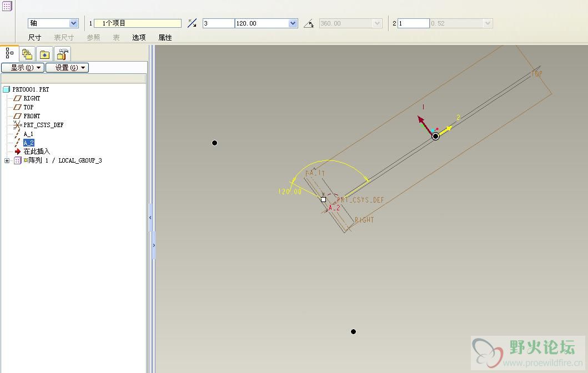This screenshot has height=373, width=588.
Task: Select FRONT datum plane in tree
Action: click(32, 116)
